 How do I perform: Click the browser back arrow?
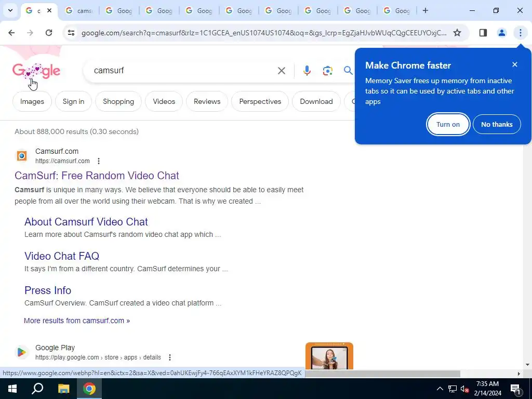pyautogui.click(x=11, y=33)
